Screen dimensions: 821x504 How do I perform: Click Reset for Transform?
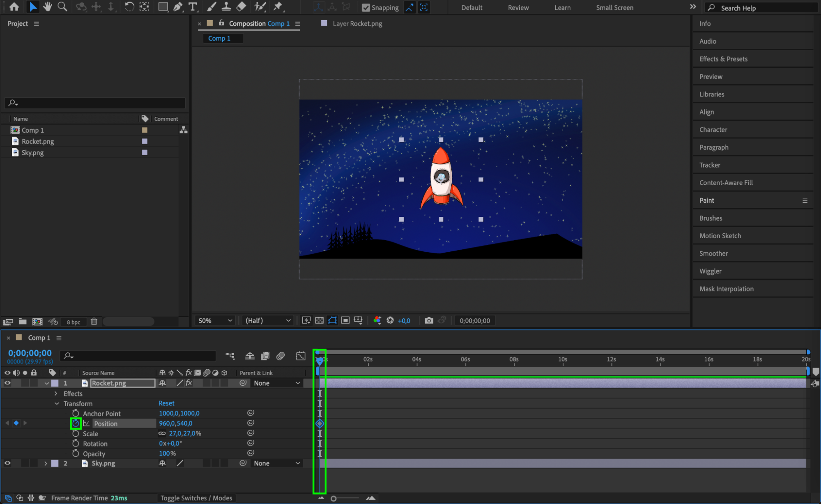[x=166, y=403]
